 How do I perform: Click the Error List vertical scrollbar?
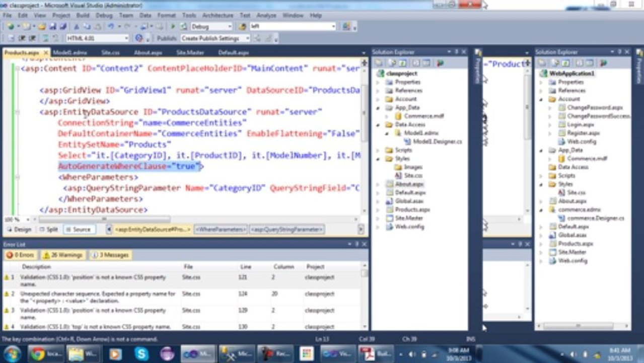pos(365,297)
